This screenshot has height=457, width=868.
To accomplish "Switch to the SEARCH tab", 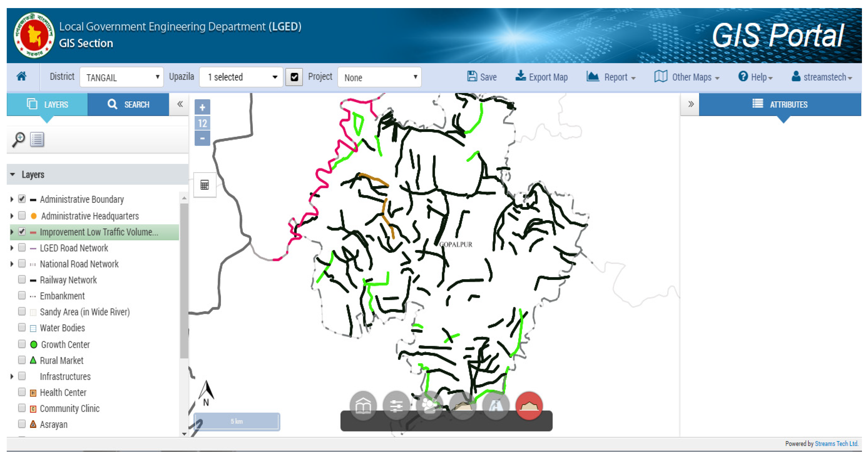I will 128,104.
